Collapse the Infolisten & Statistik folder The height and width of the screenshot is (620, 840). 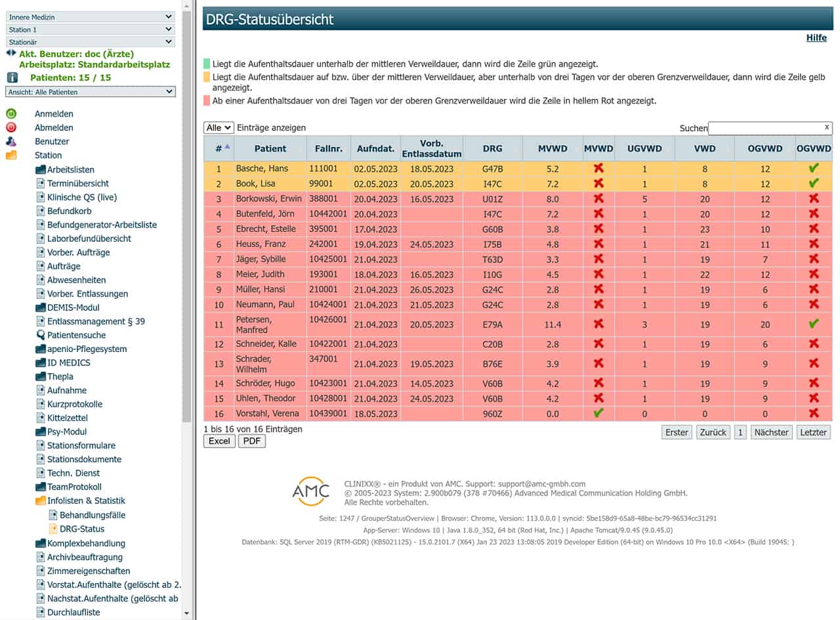[41, 500]
